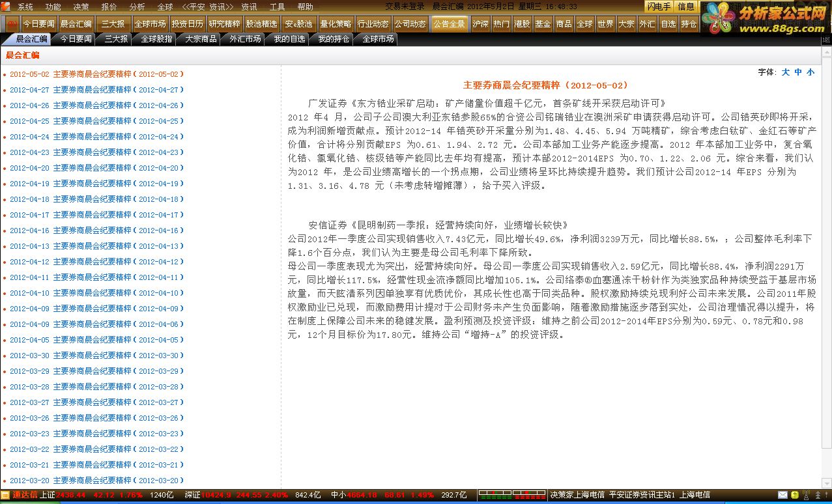This screenshot has height=504, width=832.
Task: Open the 功能 menu
Action: point(53,7)
